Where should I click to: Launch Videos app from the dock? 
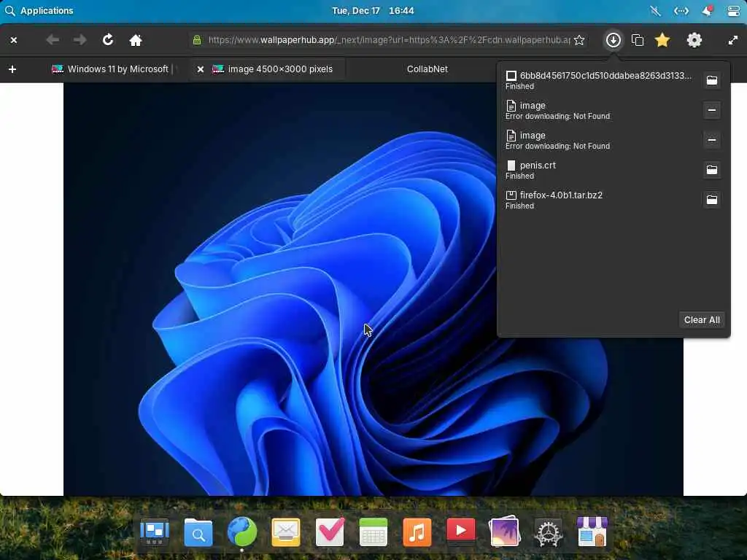pyautogui.click(x=461, y=531)
